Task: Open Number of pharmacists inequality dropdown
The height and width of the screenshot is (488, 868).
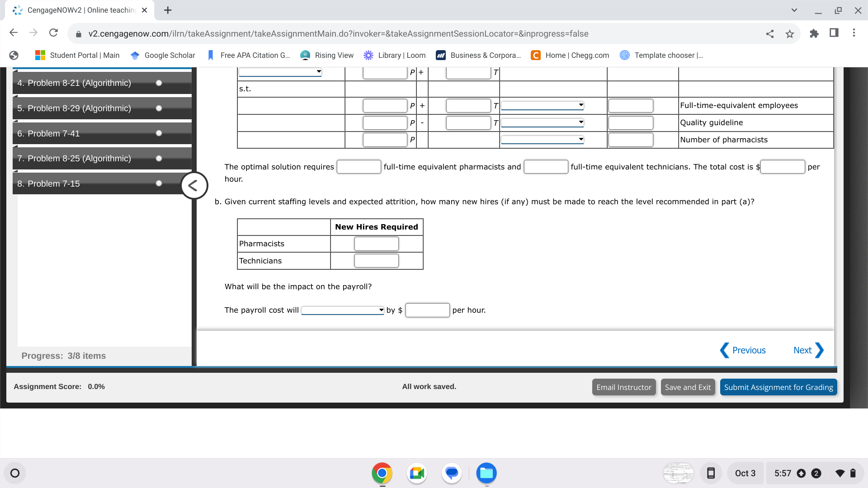Action: (x=542, y=140)
